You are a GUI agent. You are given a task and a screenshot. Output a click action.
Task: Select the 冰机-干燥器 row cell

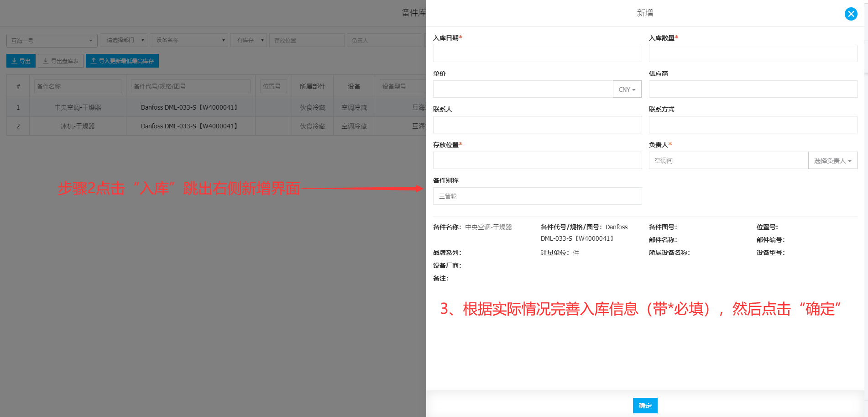pyautogui.click(x=78, y=126)
